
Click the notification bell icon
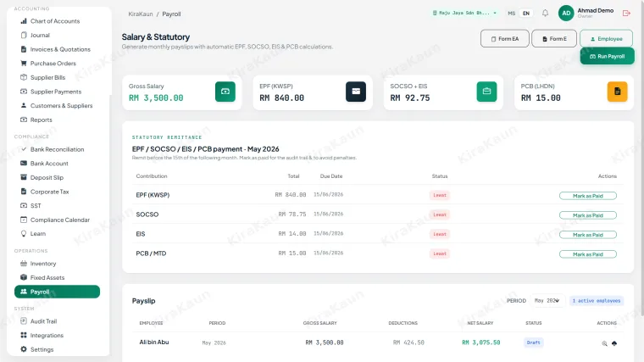[x=545, y=14]
